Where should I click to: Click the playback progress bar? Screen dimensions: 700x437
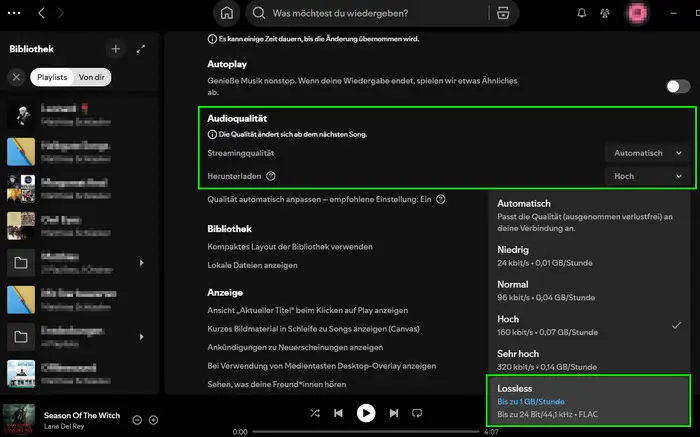(365, 432)
